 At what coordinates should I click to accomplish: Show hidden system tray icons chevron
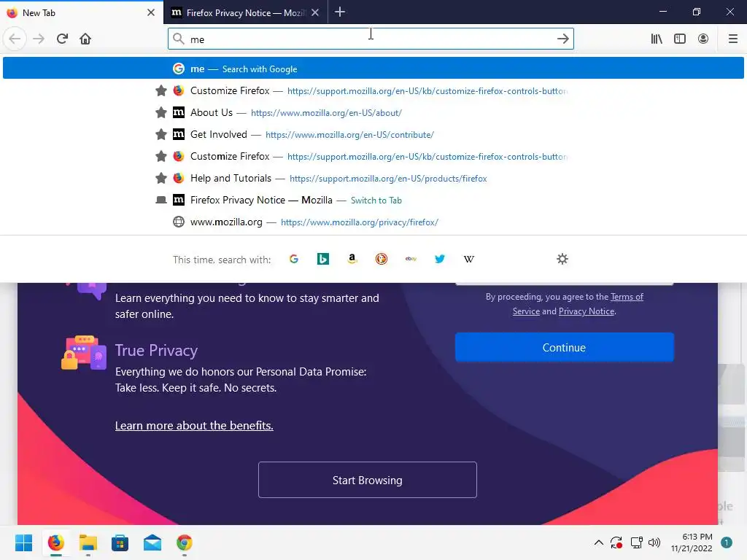click(599, 542)
